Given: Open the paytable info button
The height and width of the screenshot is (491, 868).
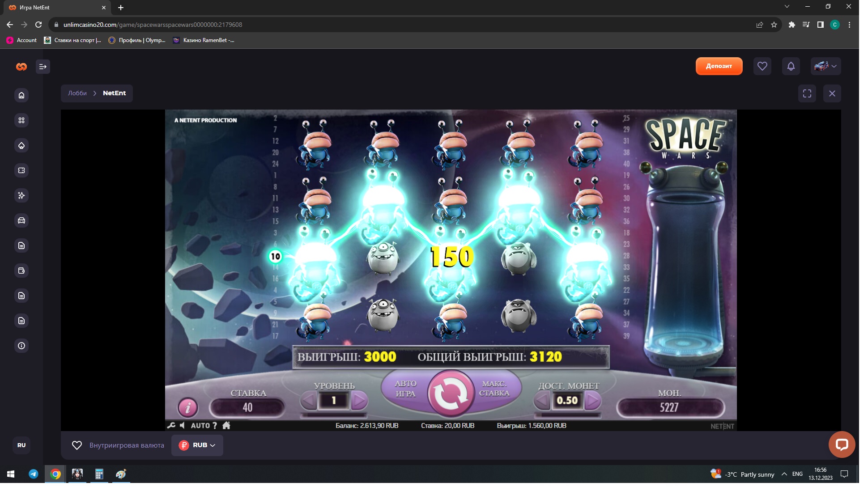Looking at the screenshot, I should coord(188,407).
